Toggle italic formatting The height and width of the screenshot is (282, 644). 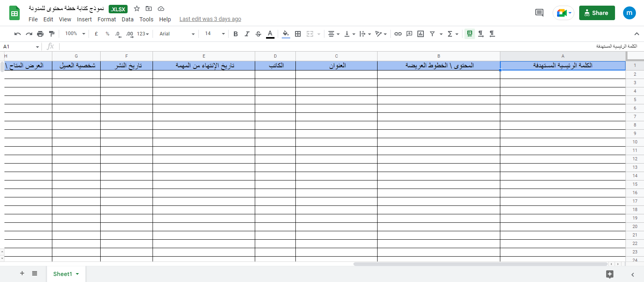[247, 34]
